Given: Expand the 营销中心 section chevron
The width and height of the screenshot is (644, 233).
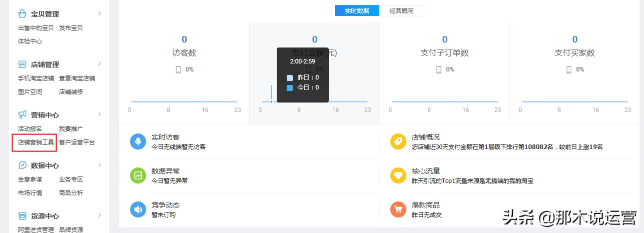Looking at the screenshot, I should (100, 114).
